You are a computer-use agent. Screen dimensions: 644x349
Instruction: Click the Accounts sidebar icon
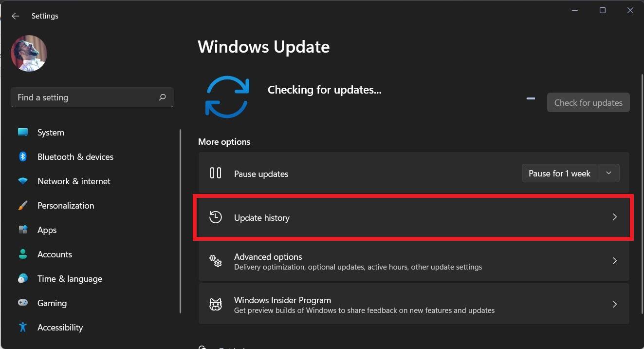point(22,254)
